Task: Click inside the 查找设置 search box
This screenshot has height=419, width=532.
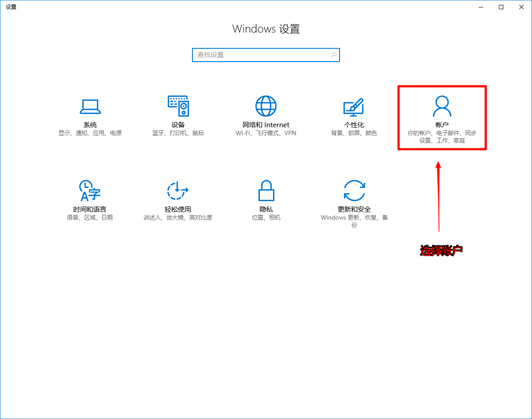Action: (266, 55)
